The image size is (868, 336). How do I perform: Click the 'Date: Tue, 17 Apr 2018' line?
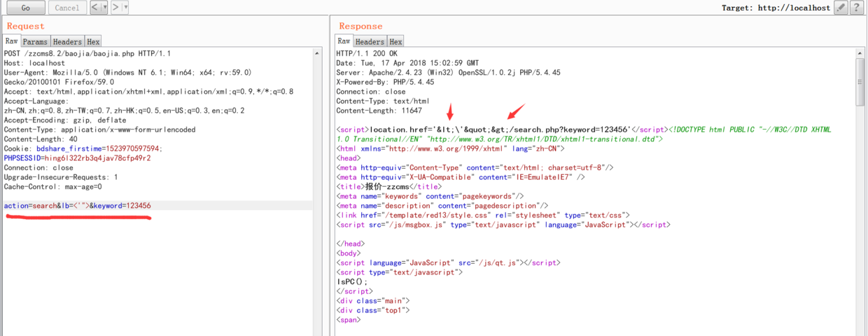[407, 63]
